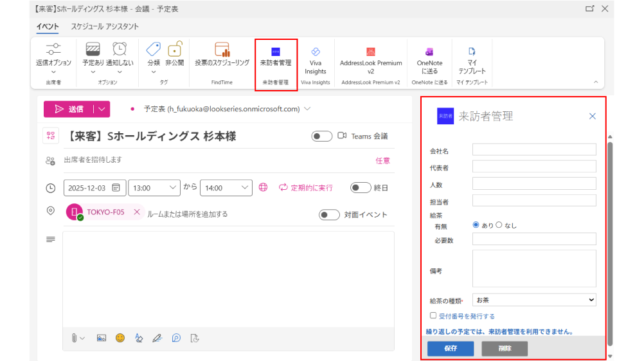Click the 定期的に実行 recurrence link
The width and height of the screenshot is (644, 361).
[306, 188]
